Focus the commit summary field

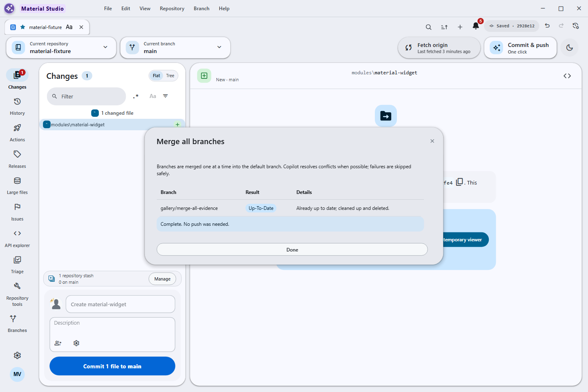(x=120, y=304)
